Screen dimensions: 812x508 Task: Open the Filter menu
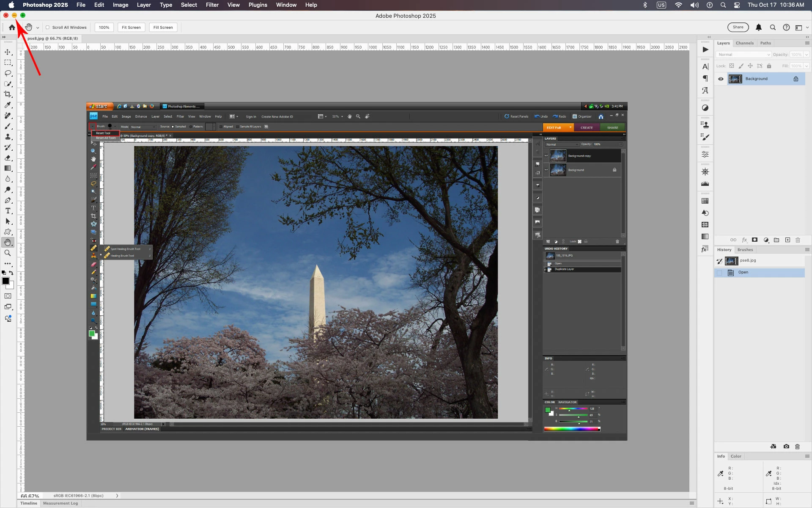pyautogui.click(x=212, y=5)
